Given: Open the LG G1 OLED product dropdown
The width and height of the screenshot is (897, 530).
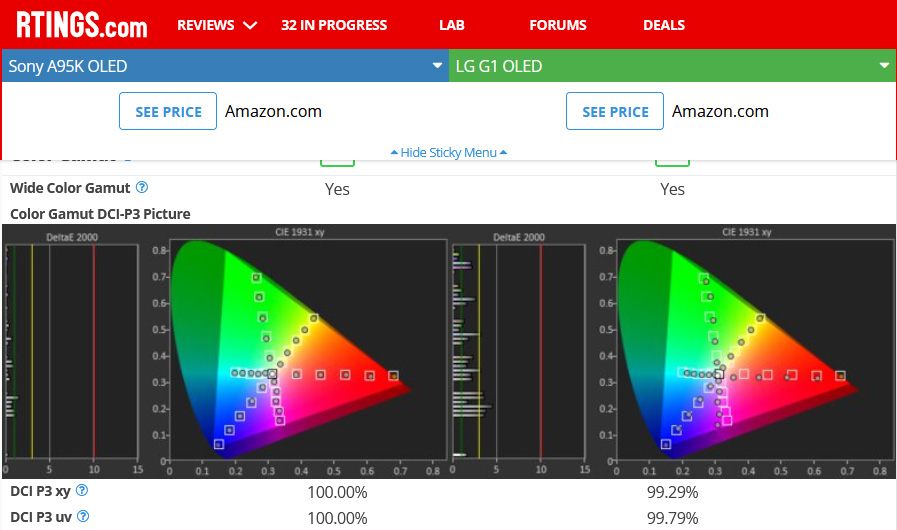Looking at the screenshot, I should click(x=672, y=66).
